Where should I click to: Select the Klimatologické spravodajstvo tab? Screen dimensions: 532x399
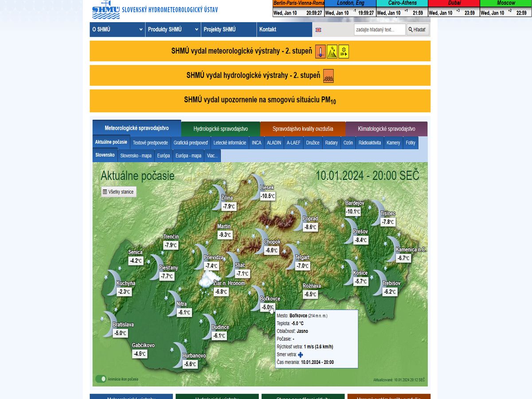[386, 129]
